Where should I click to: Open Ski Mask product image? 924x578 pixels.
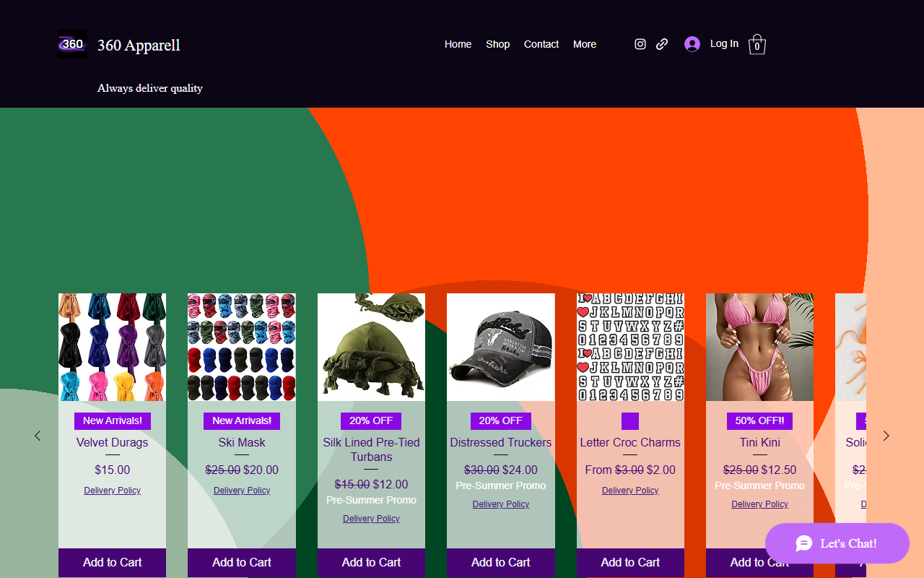(x=242, y=347)
